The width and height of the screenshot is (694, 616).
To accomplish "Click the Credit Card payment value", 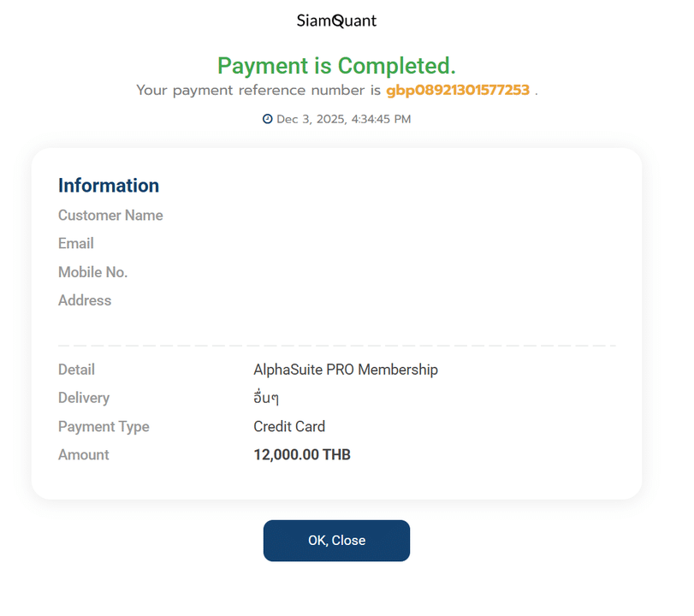I will (289, 427).
